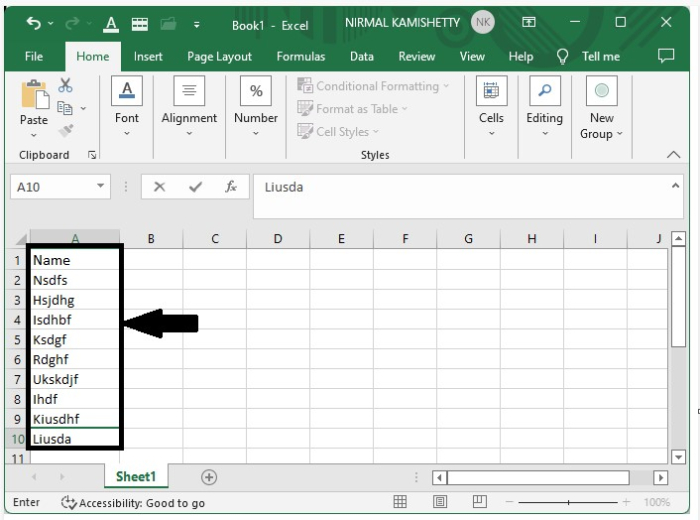Viewport: 700px width, 520px height.
Task: Switch to Page Layout view in status bar
Action: pyautogui.click(x=440, y=502)
